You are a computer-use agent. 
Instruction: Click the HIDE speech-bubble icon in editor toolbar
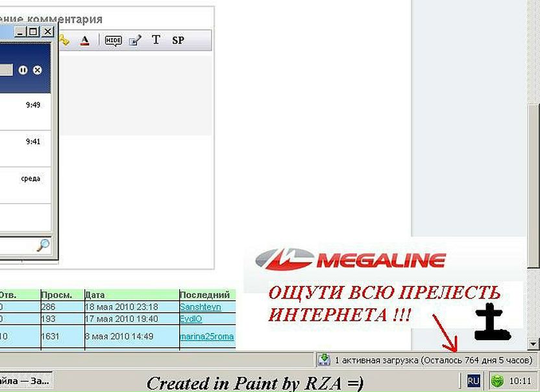(x=114, y=40)
